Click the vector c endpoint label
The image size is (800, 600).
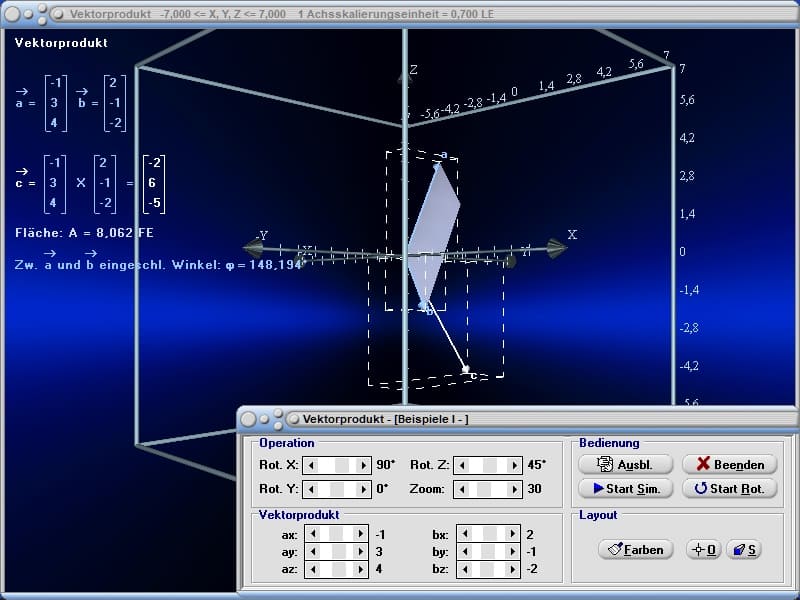(x=473, y=376)
